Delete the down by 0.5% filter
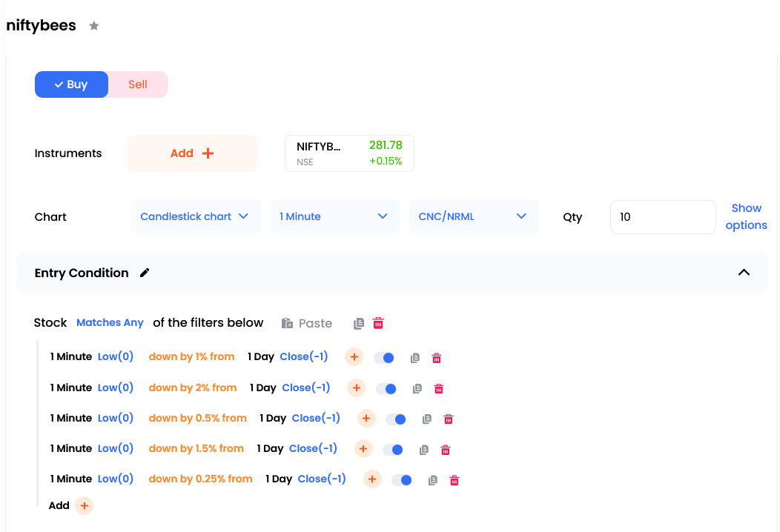Image resolution: width=780 pixels, height=532 pixels. [x=448, y=419]
